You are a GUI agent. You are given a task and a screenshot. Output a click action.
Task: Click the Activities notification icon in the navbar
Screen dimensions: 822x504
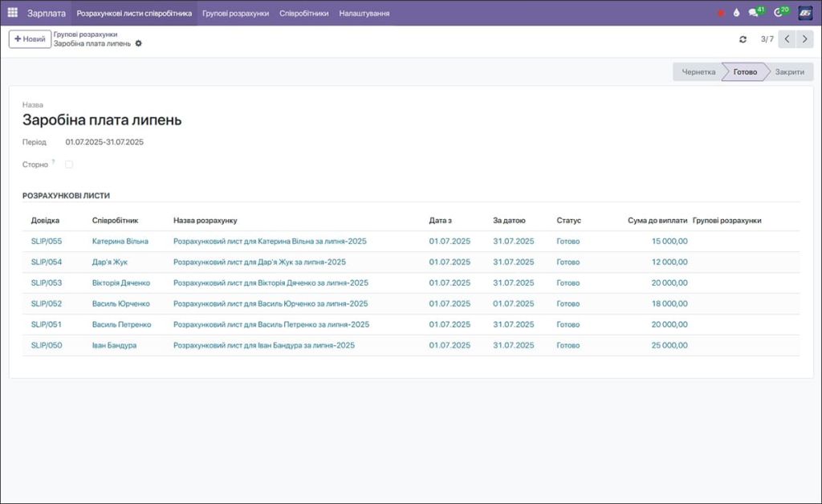point(736,12)
